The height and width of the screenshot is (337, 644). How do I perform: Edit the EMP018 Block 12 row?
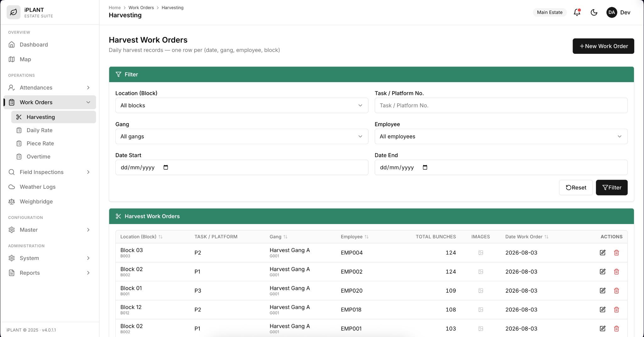[x=602, y=310]
